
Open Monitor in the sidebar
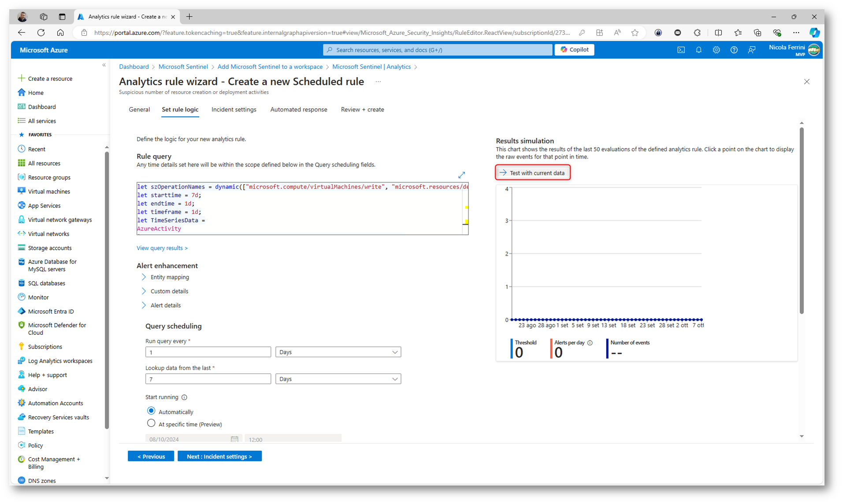pos(38,297)
